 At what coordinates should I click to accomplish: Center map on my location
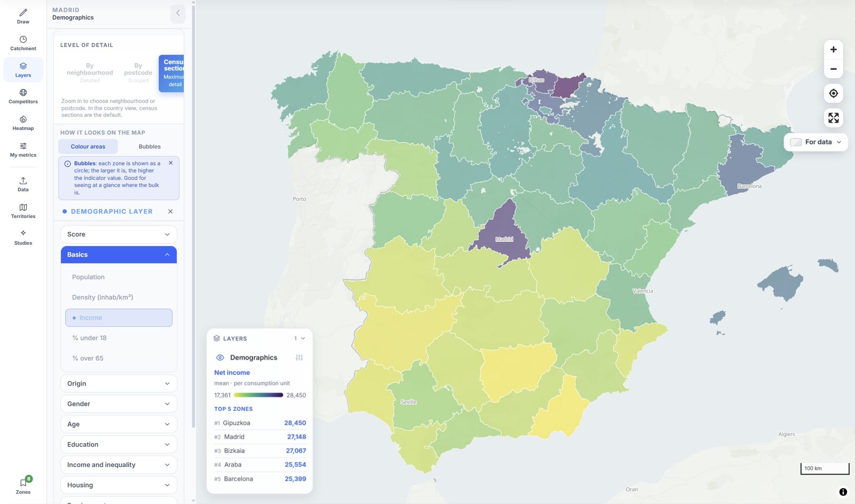click(x=833, y=93)
